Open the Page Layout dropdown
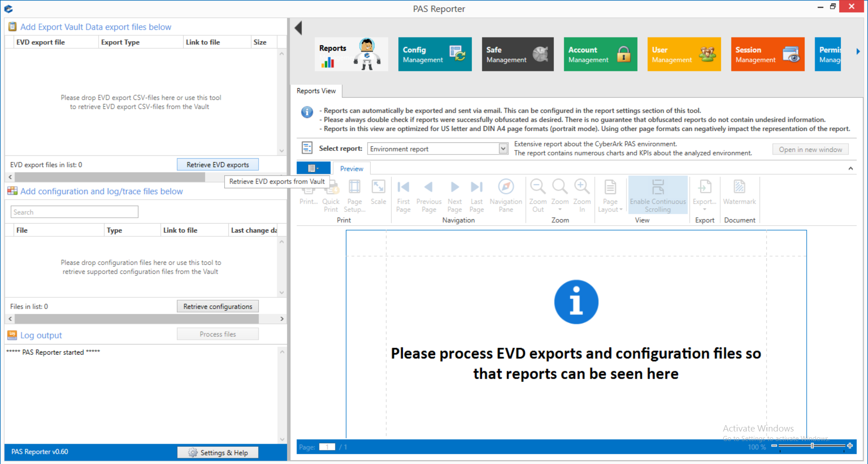This screenshot has width=868, height=464. click(x=610, y=196)
